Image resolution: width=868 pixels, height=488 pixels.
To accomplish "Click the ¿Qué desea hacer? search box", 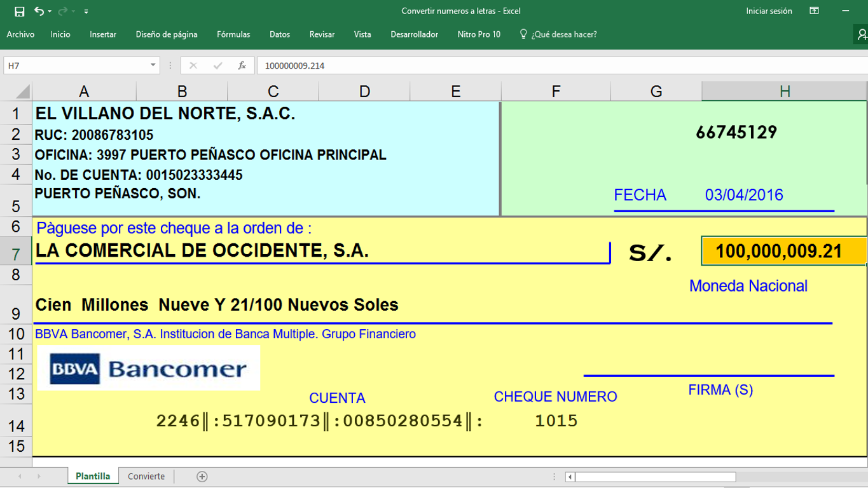I will [558, 34].
